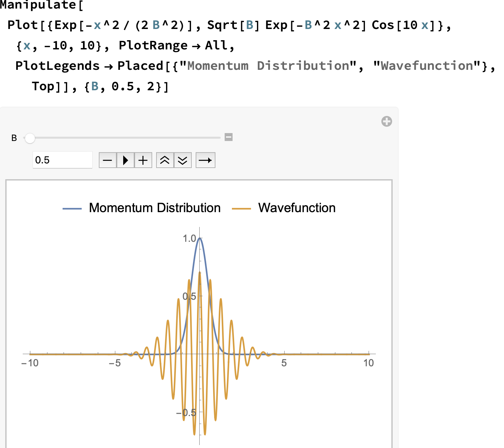
Task: Click the Momentum Distribution legend label in plot
Action: click(154, 208)
